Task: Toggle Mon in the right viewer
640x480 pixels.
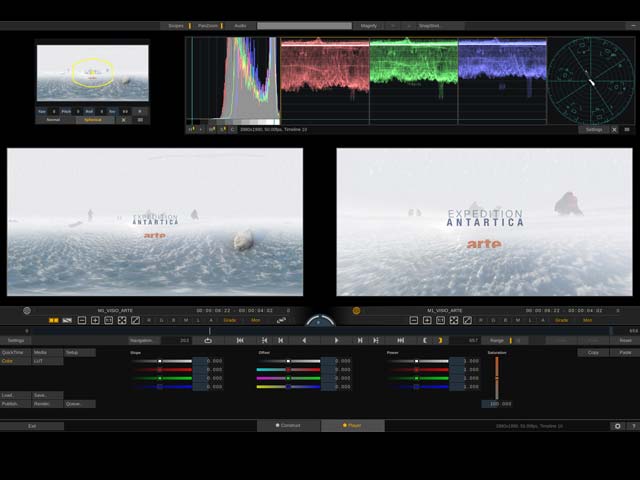Action: [587, 321]
